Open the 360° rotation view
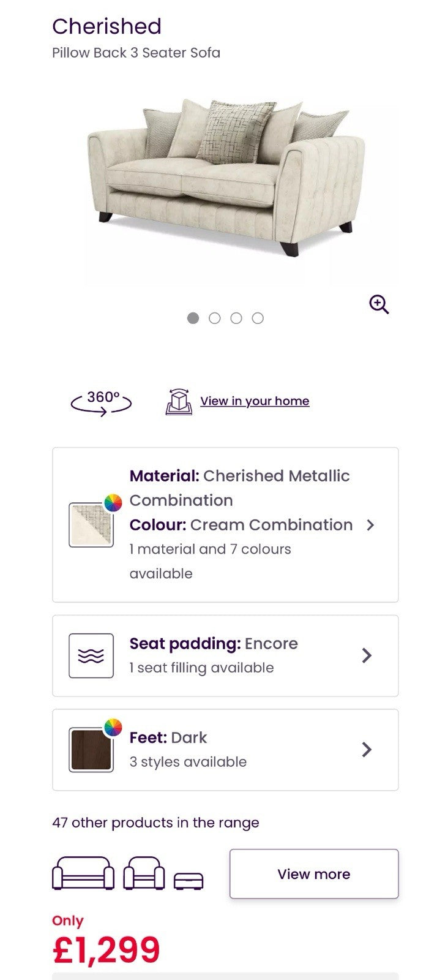Image resolution: width=448 pixels, height=980 pixels. point(101,402)
